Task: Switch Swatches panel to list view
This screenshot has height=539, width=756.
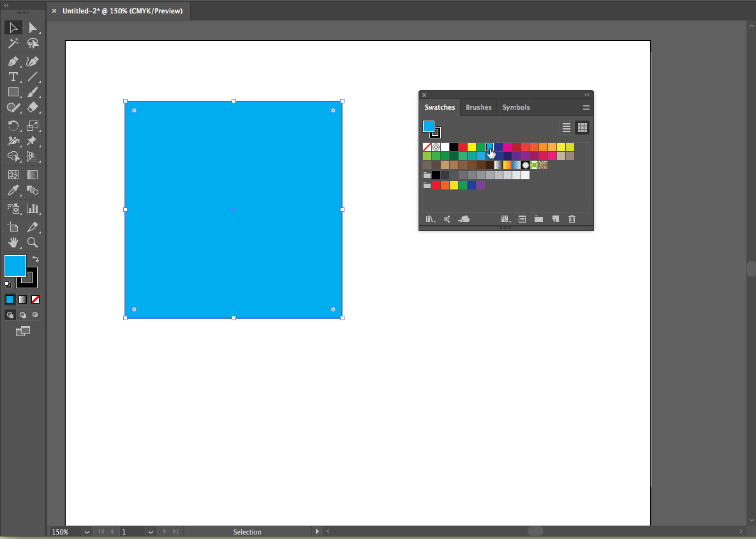Action: (x=566, y=128)
